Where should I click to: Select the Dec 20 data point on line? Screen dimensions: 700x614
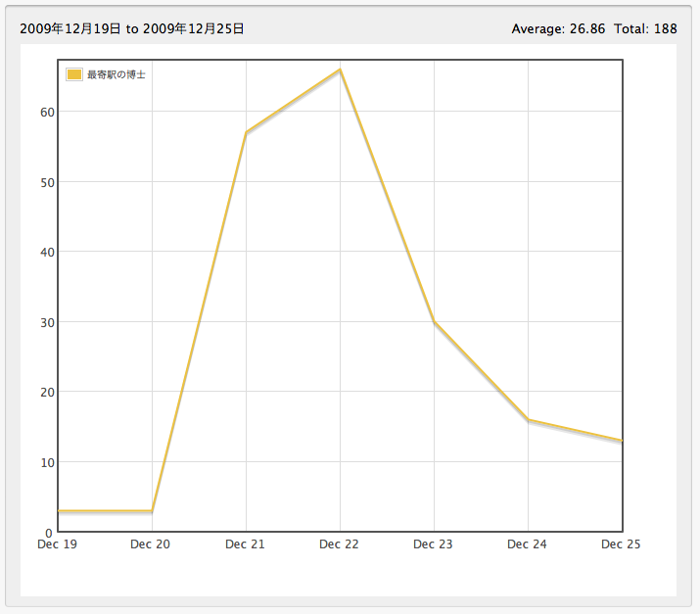(152, 511)
